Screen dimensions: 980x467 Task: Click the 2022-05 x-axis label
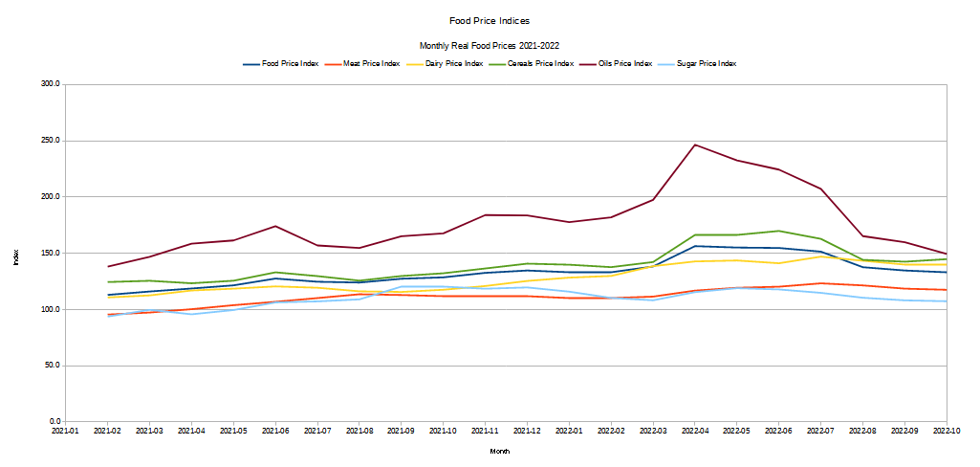coord(737,432)
